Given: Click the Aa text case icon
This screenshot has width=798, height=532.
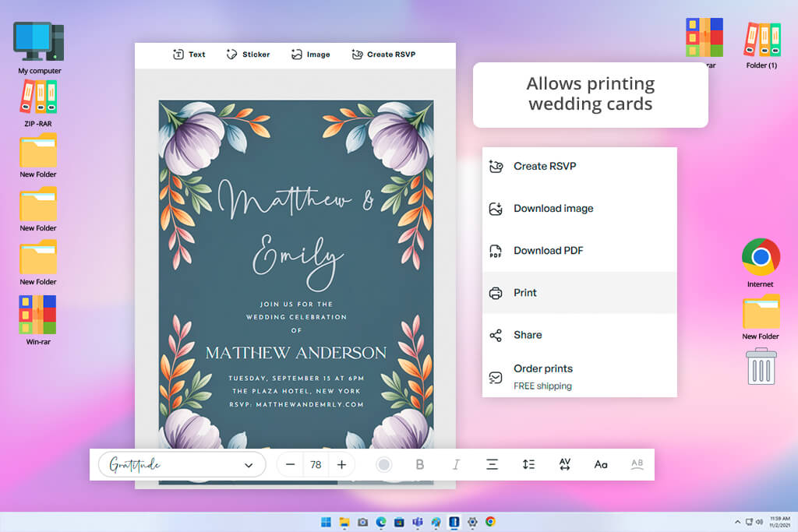Looking at the screenshot, I should pos(601,465).
